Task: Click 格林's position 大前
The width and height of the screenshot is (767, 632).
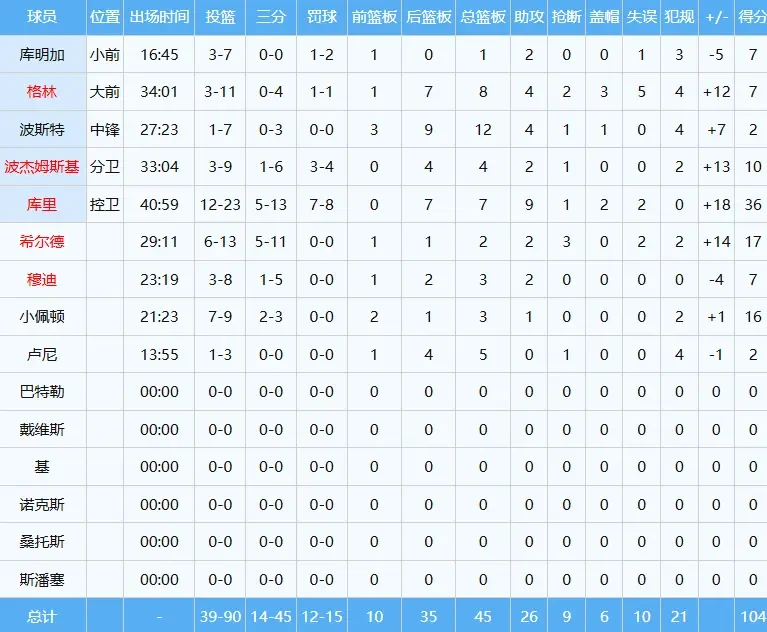Action: (x=105, y=92)
